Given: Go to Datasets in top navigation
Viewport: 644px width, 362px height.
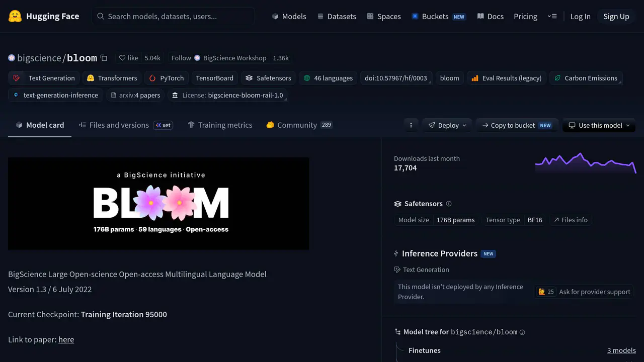Looking at the screenshot, I should pos(337,16).
